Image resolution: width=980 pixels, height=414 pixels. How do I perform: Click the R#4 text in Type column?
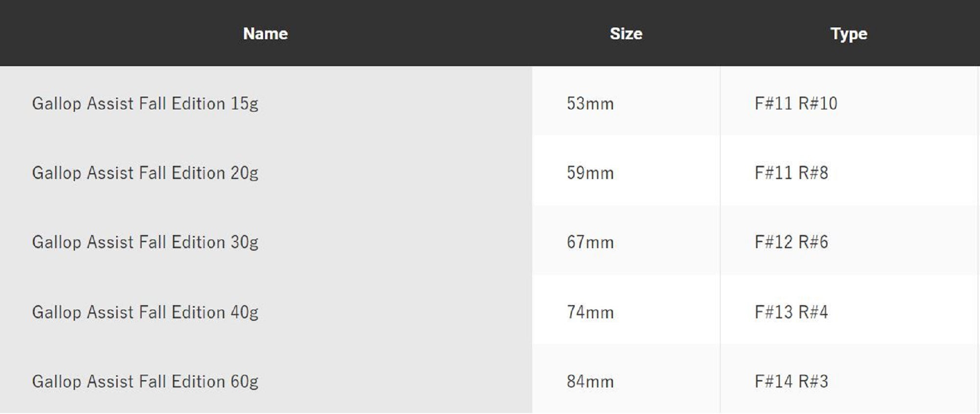[813, 312]
